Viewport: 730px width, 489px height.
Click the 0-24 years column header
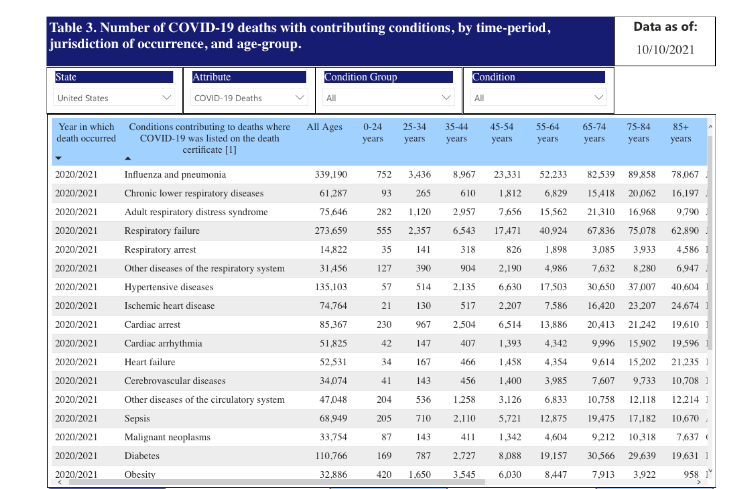[x=373, y=133]
